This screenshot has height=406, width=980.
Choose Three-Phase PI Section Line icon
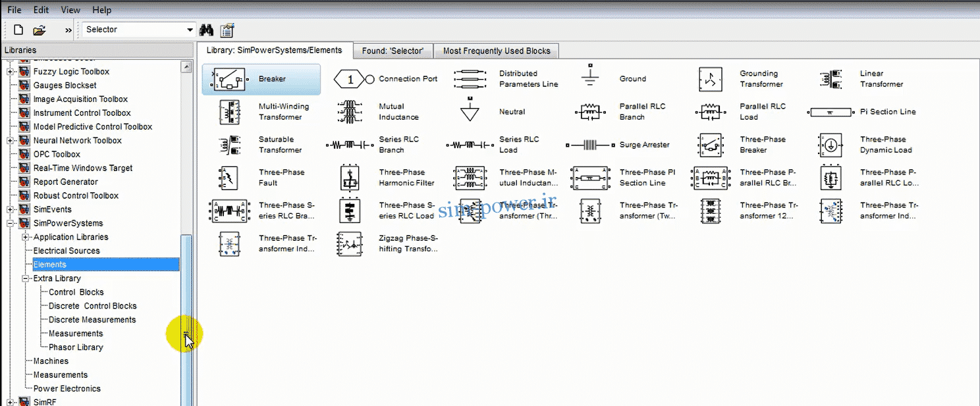click(x=590, y=178)
